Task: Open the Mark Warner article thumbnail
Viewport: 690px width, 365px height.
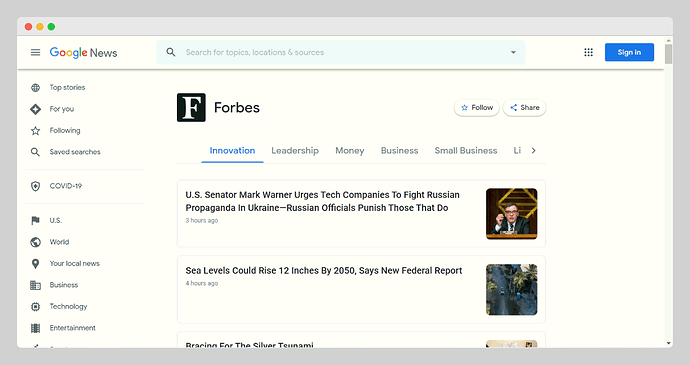Action: (x=511, y=214)
